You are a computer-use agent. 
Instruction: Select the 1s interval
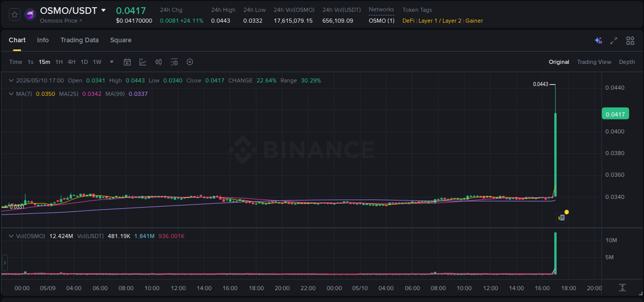tap(30, 62)
